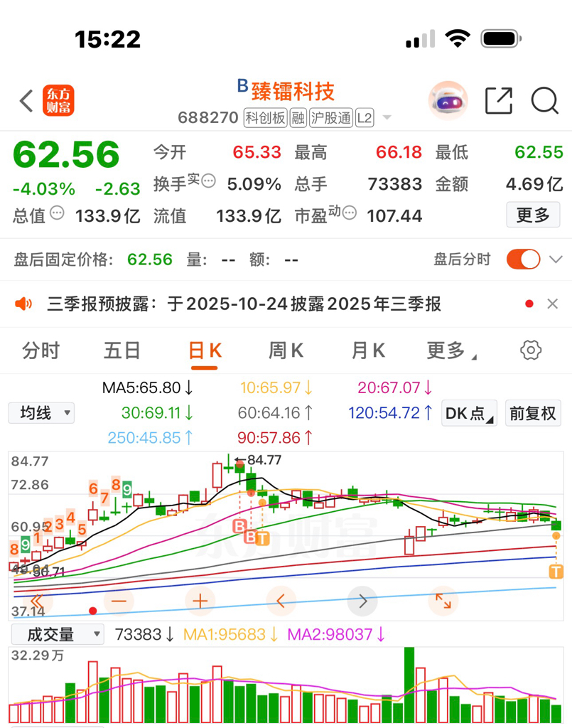The image size is (572, 728).
Task: Tap the info icon beside 总值
Action: [x=57, y=213]
